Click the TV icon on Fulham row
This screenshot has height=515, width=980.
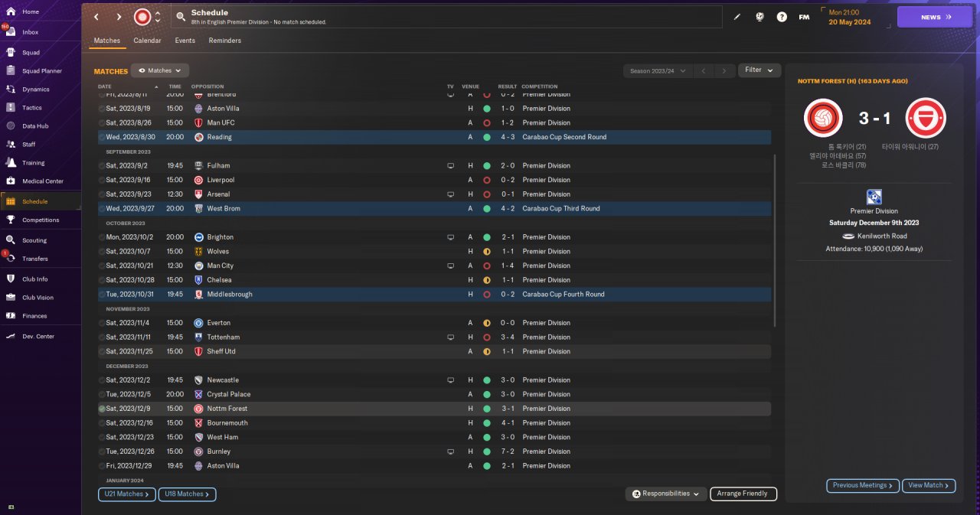point(451,165)
